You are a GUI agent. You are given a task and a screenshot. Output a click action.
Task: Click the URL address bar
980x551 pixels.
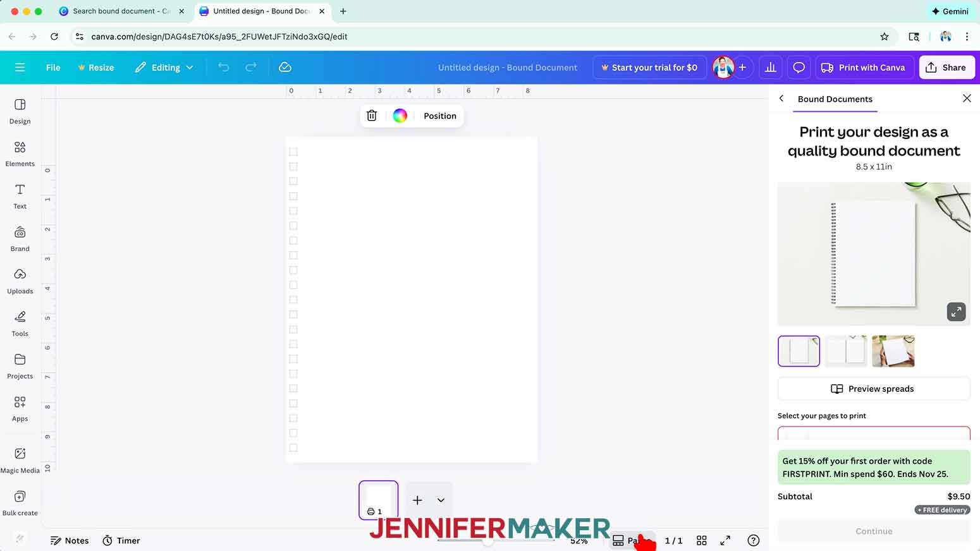(474, 37)
